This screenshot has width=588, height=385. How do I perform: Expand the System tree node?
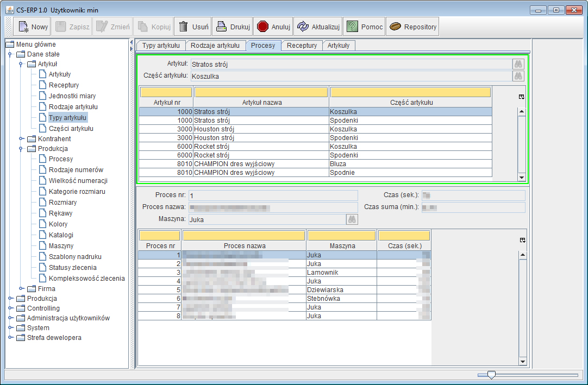[10, 327]
